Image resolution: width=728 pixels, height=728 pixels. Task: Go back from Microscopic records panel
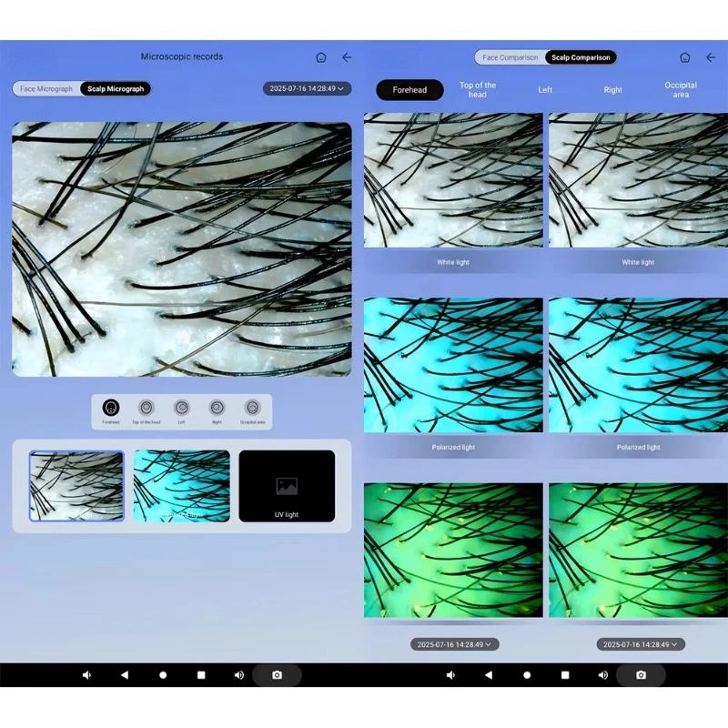point(347,57)
